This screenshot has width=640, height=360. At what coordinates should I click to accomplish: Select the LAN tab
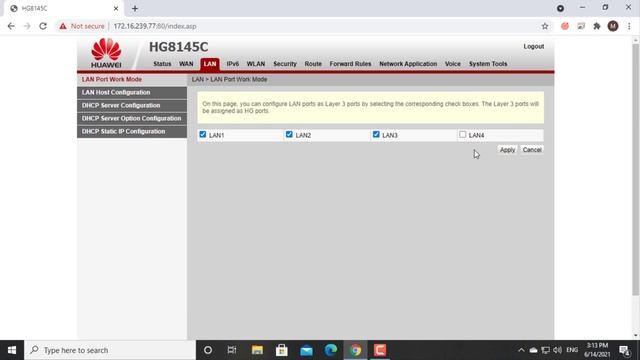[x=210, y=64]
